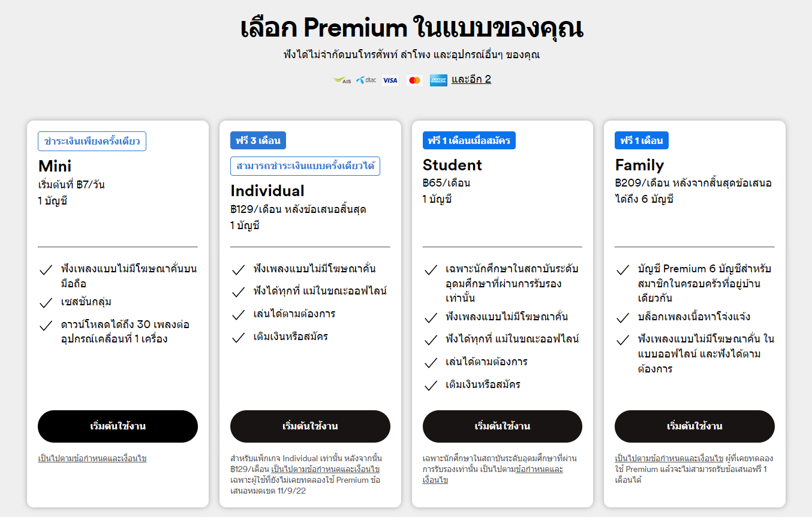
Task: Open Mini plan terms and conditions link
Action: point(92,458)
